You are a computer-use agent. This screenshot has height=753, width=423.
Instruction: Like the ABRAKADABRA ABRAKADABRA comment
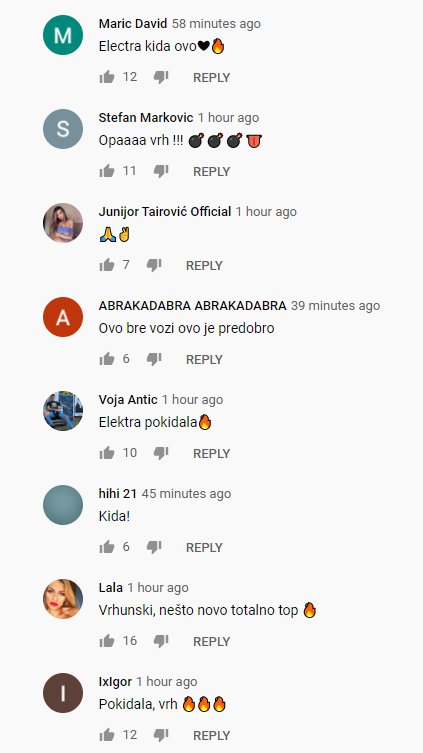pyautogui.click(x=107, y=359)
